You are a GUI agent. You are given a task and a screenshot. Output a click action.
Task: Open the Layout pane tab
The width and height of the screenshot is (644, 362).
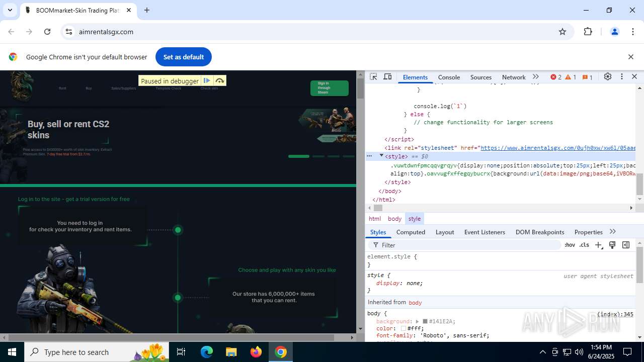445,232
